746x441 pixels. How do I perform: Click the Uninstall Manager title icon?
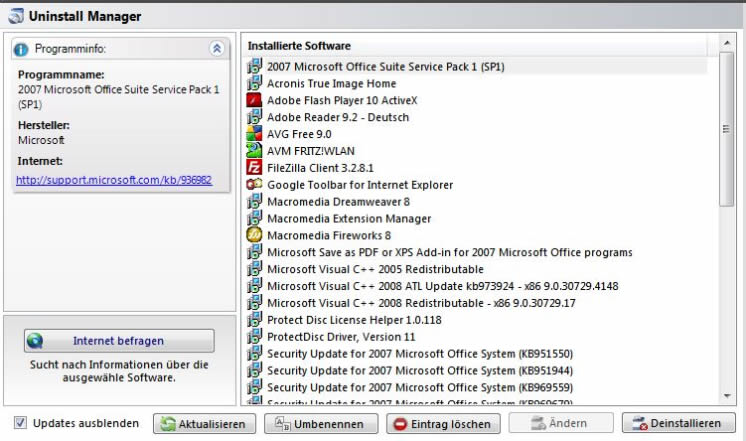(x=15, y=16)
